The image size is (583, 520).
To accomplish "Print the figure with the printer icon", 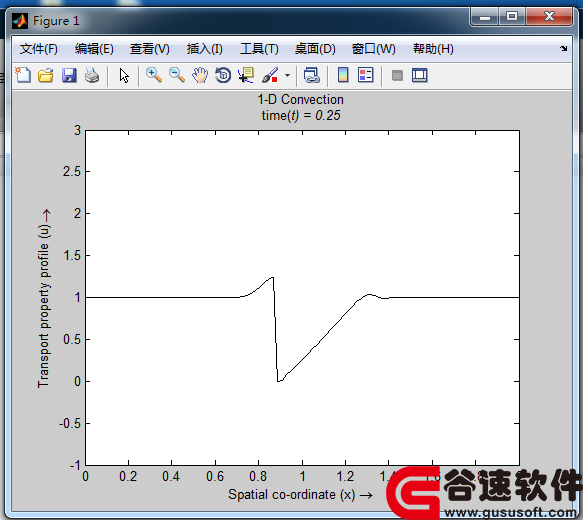I will pyautogui.click(x=92, y=75).
